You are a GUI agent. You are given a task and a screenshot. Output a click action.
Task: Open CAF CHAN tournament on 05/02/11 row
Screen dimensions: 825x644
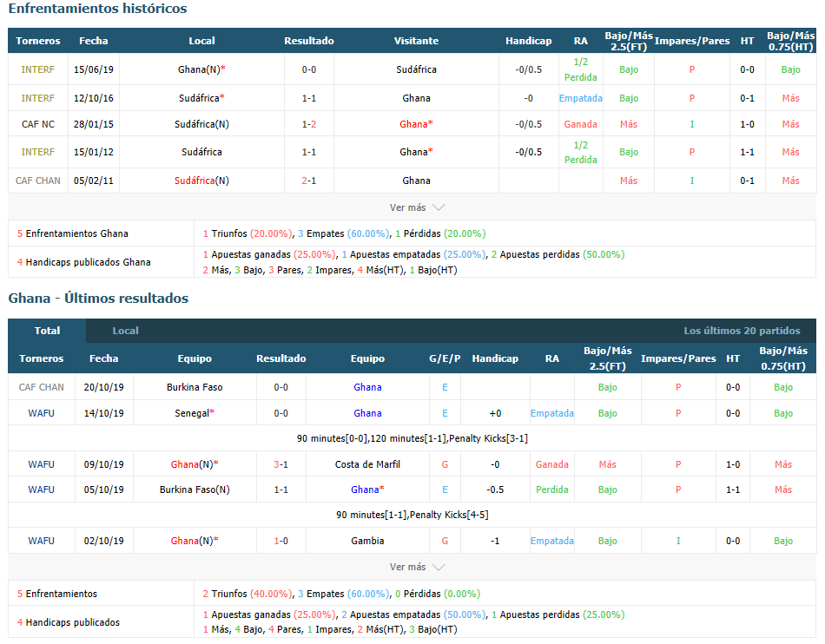pos(38,181)
